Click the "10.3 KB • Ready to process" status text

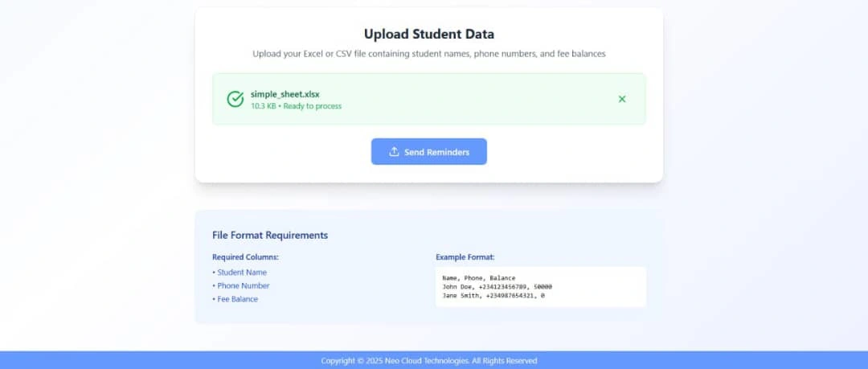[296, 106]
